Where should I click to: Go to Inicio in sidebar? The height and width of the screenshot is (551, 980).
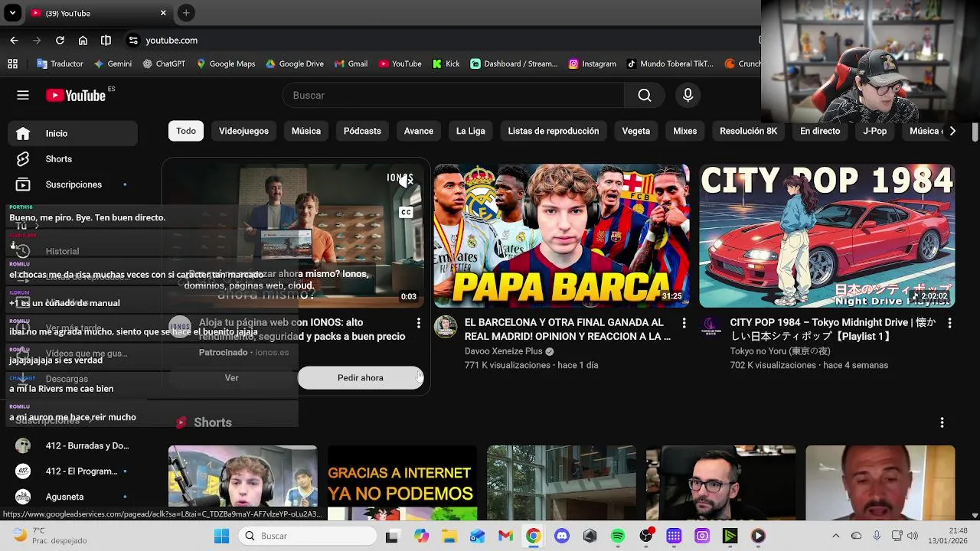(73, 133)
